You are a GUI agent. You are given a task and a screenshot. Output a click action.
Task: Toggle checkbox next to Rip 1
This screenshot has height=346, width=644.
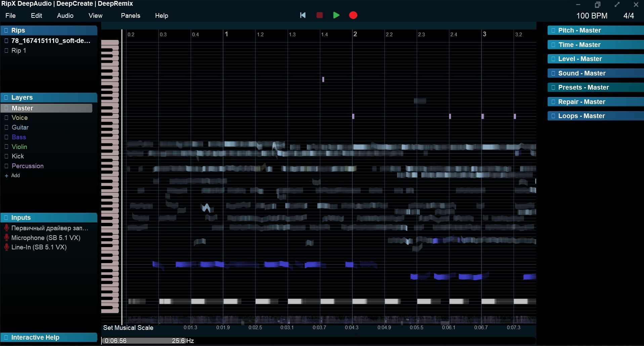(6, 50)
